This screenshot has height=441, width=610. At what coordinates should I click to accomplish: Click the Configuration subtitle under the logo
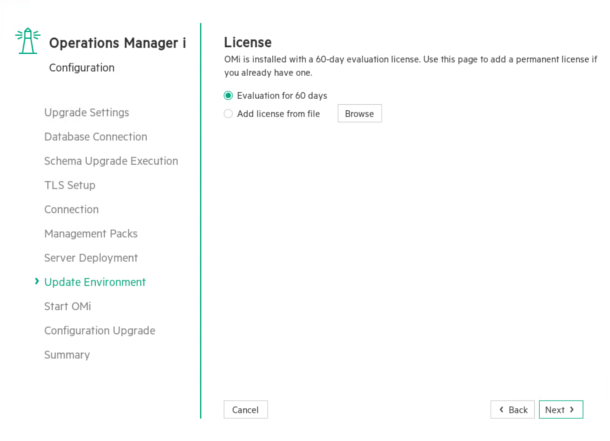82,68
